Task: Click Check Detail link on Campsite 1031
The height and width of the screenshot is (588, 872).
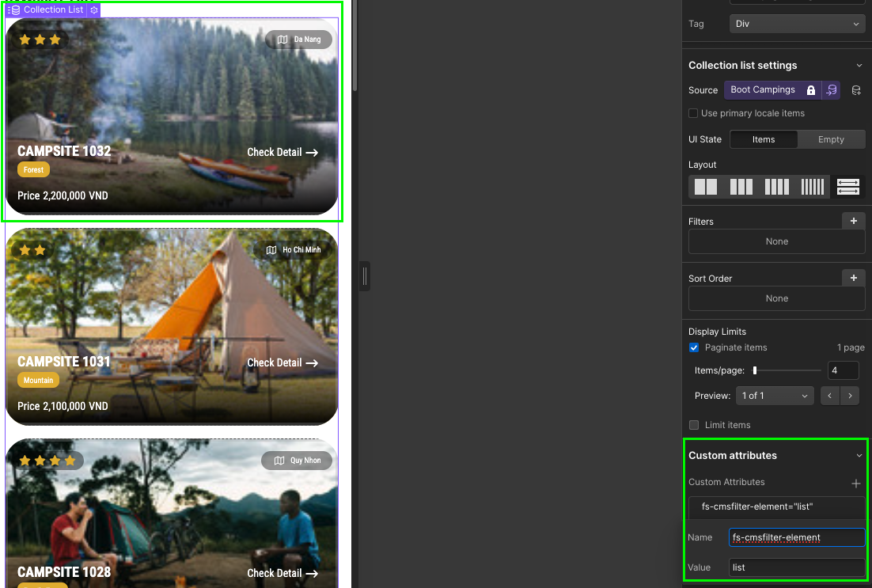Action: (282, 362)
